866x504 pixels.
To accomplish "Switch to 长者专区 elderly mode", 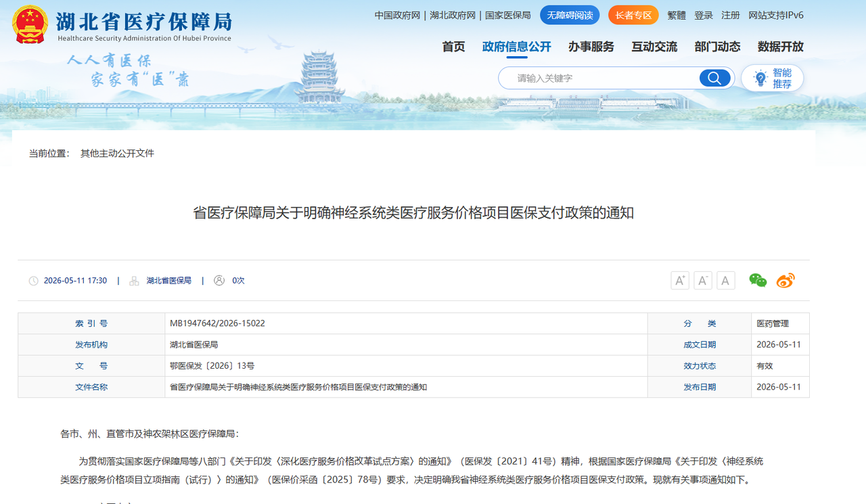I will tap(633, 15).
